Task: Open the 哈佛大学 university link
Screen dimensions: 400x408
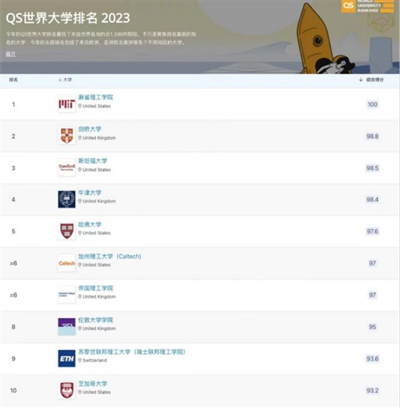Action: (90, 224)
